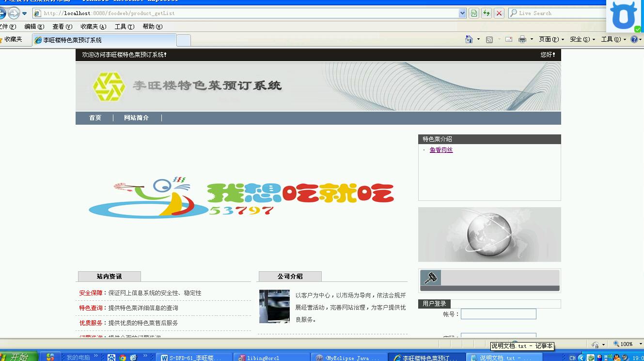Switch to the MyEclipse Java taskbar window
The width and height of the screenshot is (644, 361).
pyautogui.click(x=349, y=358)
